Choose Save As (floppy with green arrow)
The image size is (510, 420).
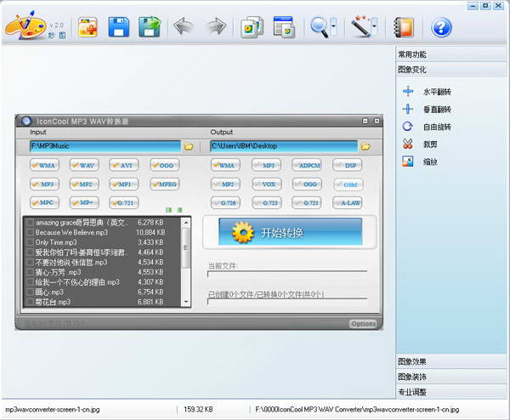[x=150, y=27]
